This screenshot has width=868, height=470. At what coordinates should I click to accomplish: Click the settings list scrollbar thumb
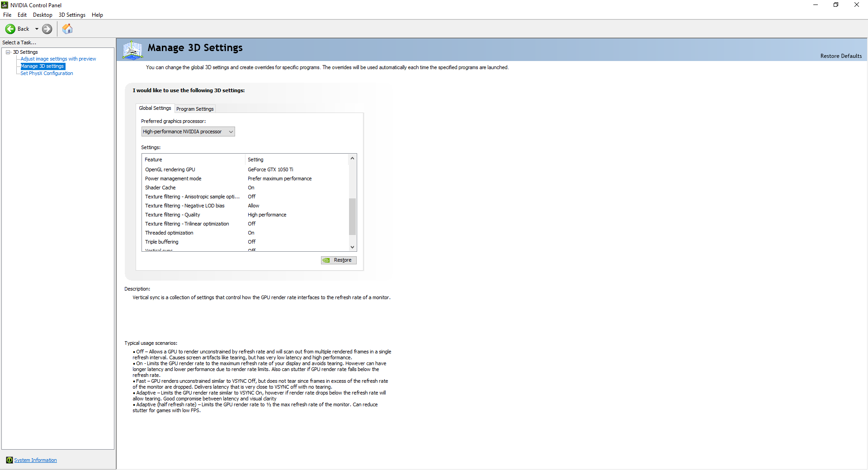(x=352, y=216)
